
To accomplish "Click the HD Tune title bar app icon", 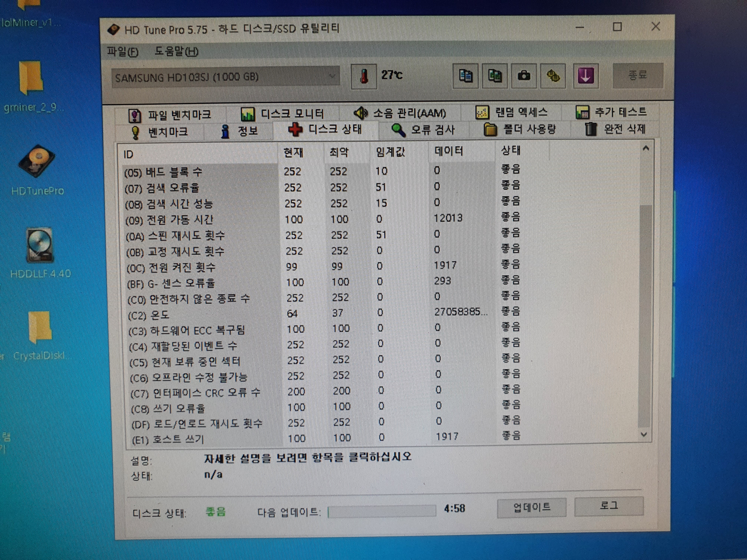I will [113, 30].
